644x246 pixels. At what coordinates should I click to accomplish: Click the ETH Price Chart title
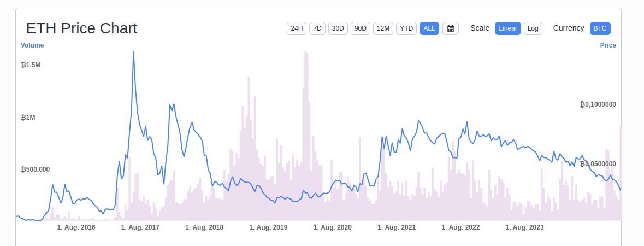(x=82, y=28)
